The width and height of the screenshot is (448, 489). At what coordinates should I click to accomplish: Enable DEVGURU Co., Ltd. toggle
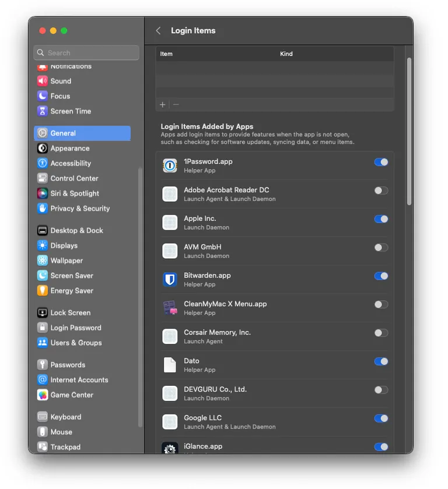pos(381,390)
